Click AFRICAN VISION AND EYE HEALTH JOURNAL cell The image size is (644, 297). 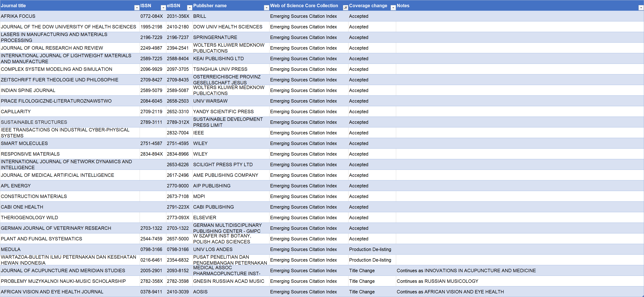coord(70,292)
